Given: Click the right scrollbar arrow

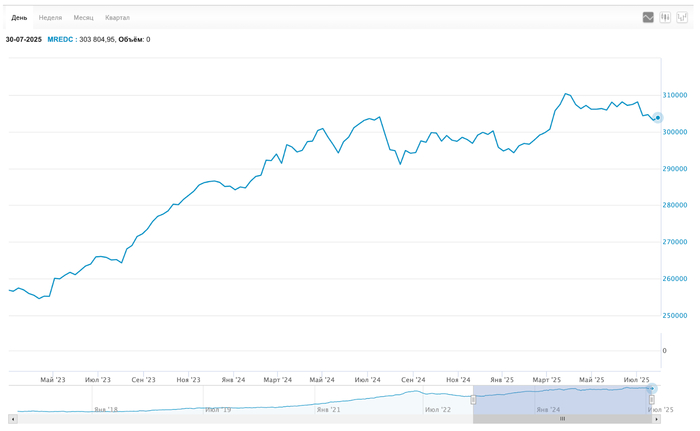Looking at the screenshot, I should (656, 419).
